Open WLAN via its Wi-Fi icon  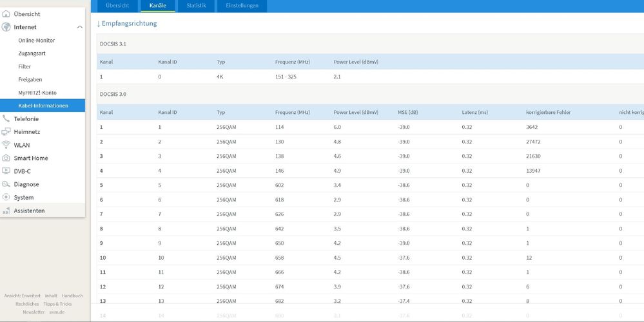point(6,145)
